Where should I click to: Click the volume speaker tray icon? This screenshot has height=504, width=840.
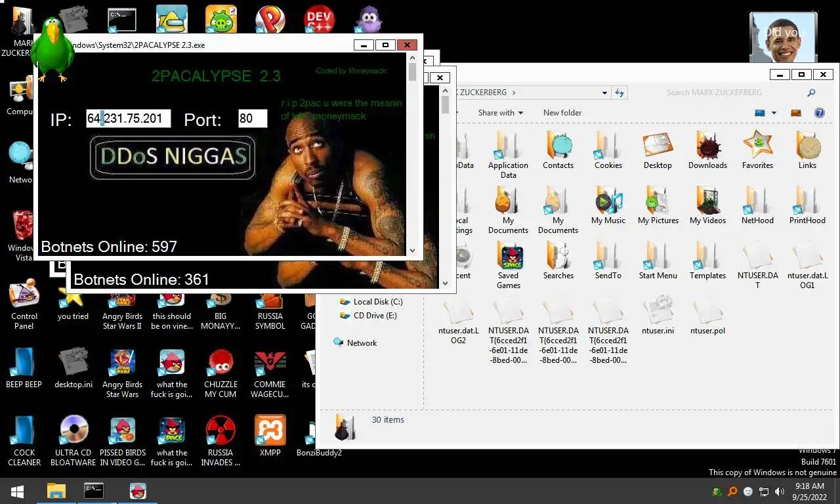tap(780, 492)
